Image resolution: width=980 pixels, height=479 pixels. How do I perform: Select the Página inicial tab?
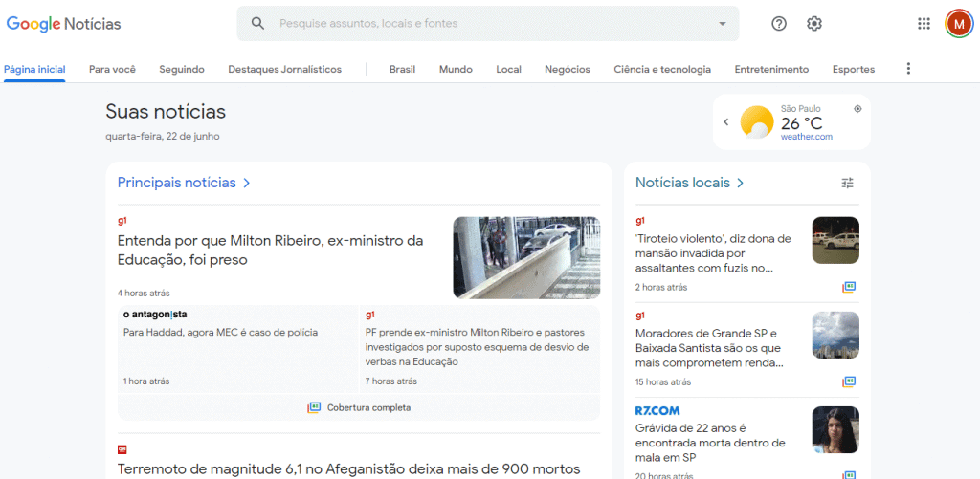(34, 70)
